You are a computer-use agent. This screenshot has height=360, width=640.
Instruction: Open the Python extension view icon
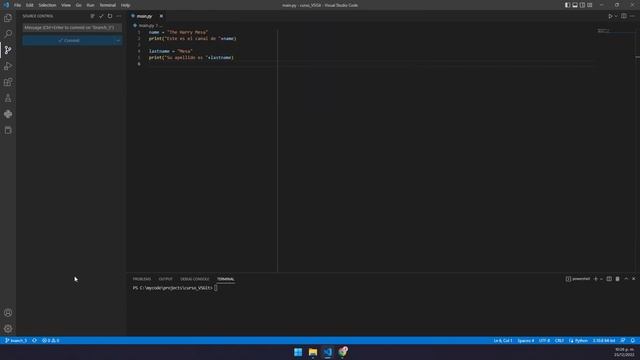(8, 114)
